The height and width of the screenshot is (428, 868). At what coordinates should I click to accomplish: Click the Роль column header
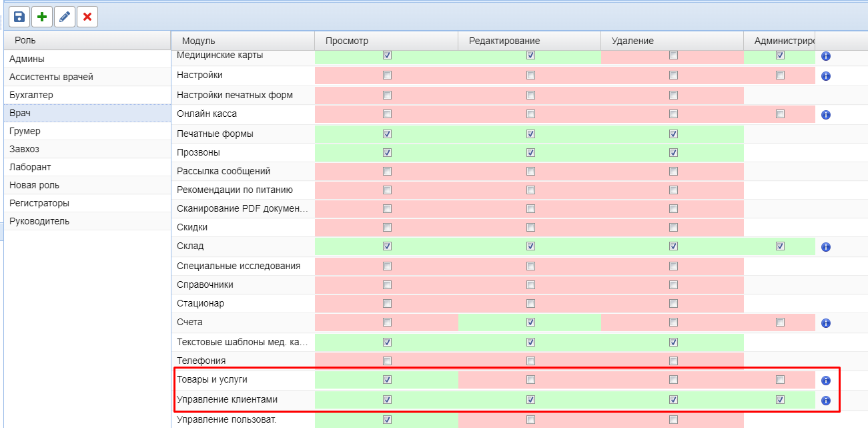25,40
